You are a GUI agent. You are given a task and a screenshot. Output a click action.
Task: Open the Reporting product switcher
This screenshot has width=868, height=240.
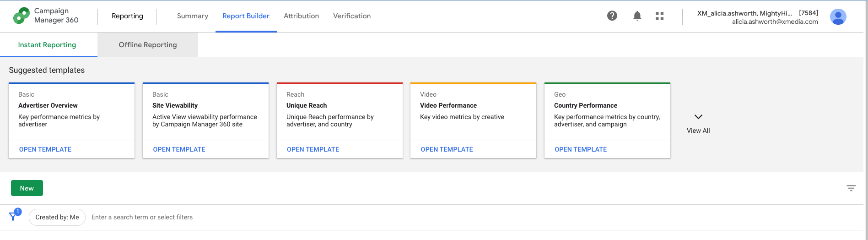(x=127, y=16)
